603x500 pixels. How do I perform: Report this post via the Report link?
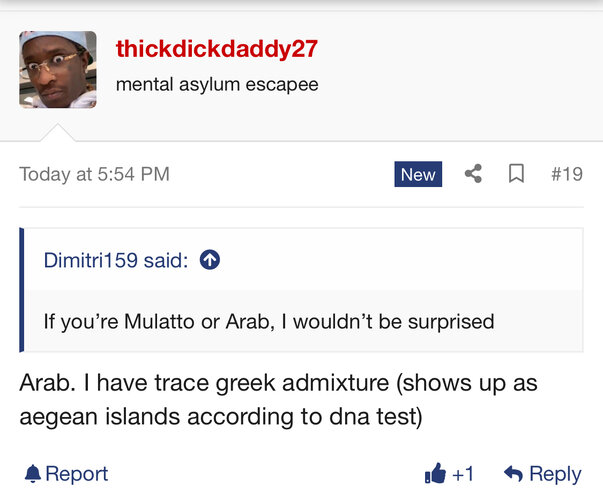click(x=77, y=474)
